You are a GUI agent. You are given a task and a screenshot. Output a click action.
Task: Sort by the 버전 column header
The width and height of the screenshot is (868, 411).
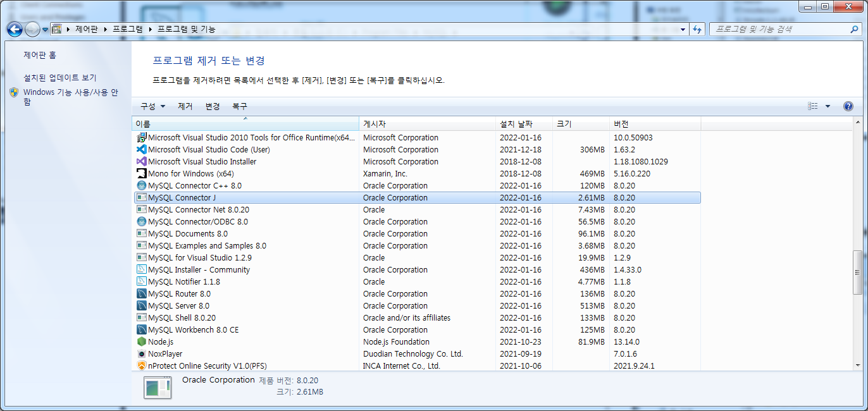[655, 124]
